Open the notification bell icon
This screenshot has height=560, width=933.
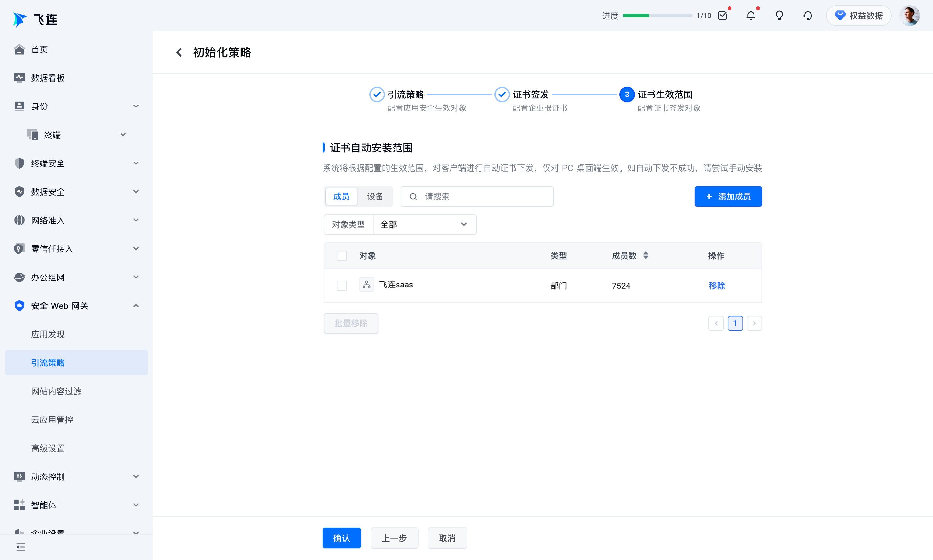[751, 16]
